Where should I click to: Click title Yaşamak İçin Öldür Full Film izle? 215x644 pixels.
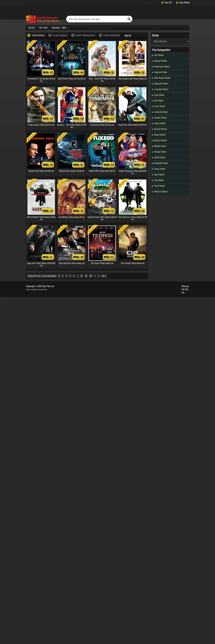click(102, 125)
